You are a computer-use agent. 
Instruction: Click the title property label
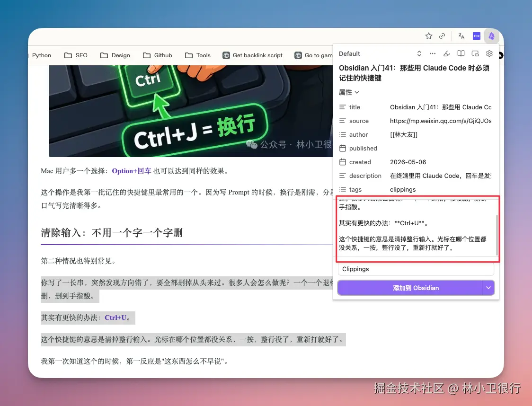point(355,107)
